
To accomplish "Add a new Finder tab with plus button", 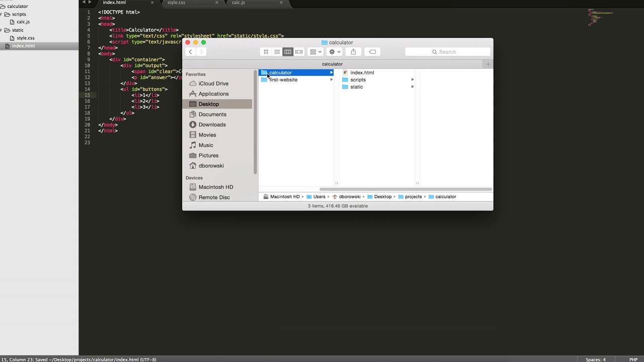I will 488,64.
